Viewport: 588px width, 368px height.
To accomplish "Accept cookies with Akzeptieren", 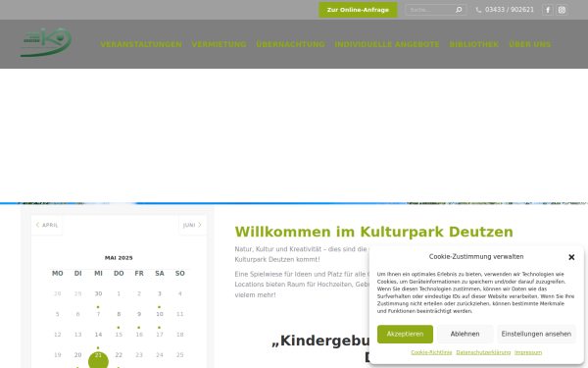I will coord(405,334).
